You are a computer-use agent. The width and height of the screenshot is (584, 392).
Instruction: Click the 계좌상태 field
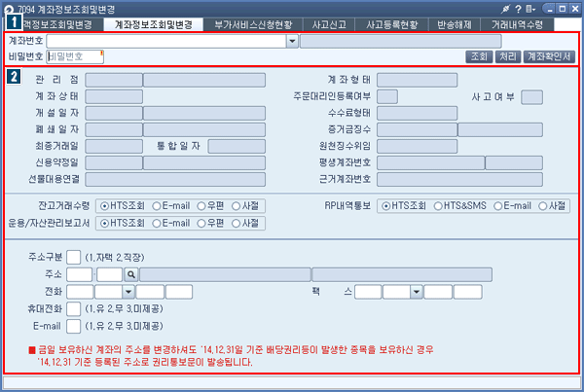(114, 97)
